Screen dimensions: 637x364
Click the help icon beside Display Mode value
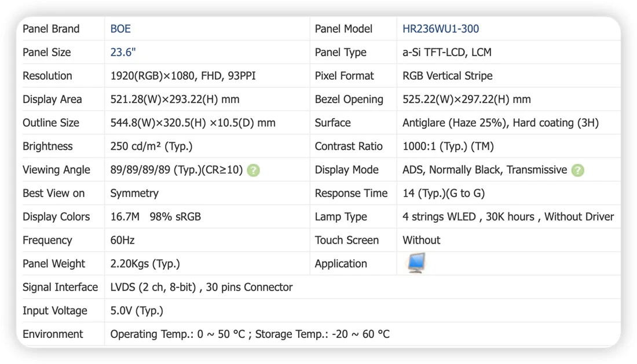click(578, 171)
